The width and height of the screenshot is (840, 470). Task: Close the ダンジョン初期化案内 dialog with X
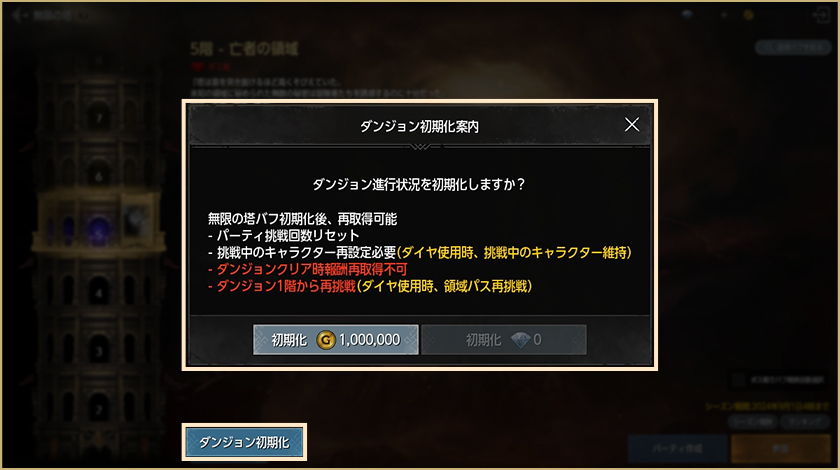[x=632, y=125]
